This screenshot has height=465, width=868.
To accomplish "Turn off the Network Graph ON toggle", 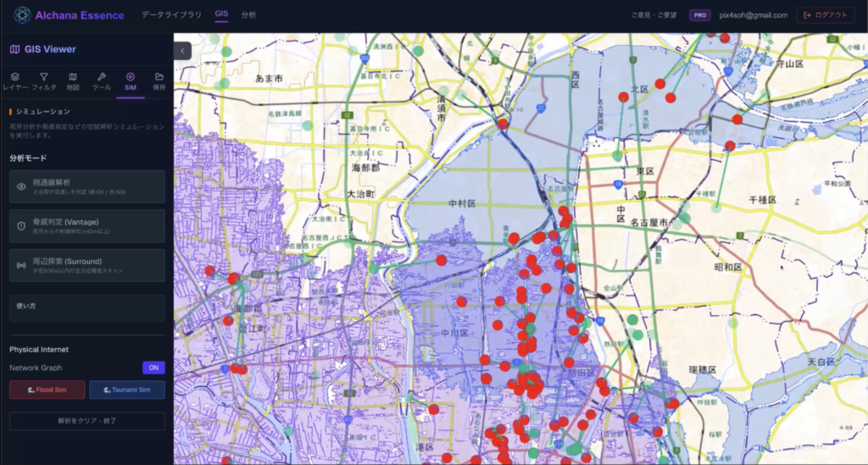I will pyautogui.click(x=153, y=368).
